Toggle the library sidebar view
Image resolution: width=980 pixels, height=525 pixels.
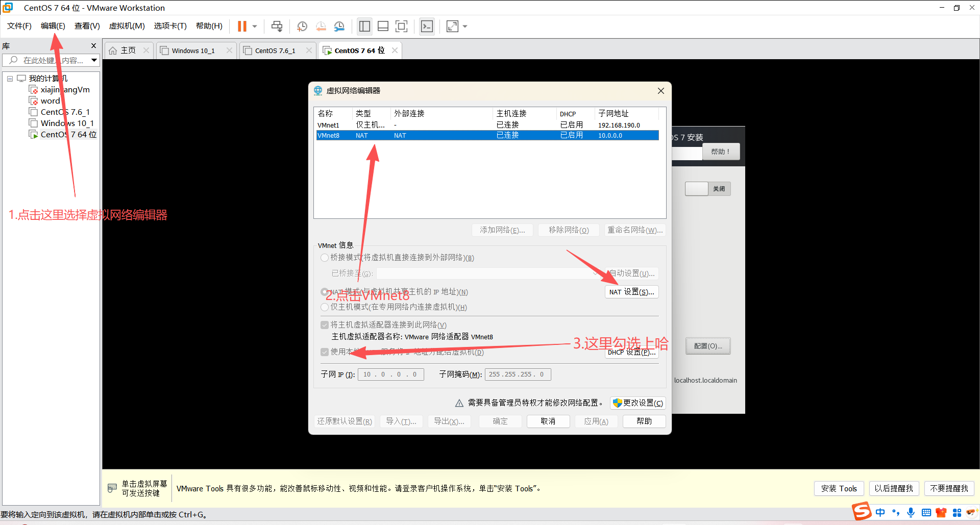click(x=364, y=26)
